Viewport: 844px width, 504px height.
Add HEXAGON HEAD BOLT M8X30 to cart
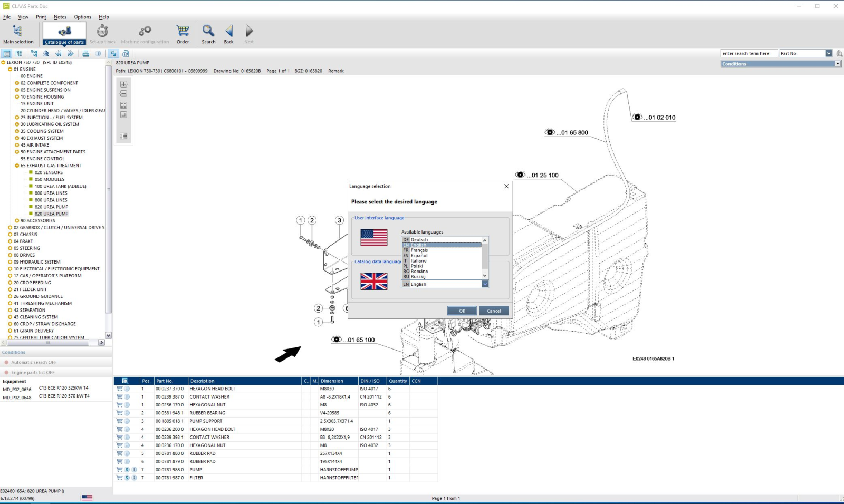click(119, 389)
